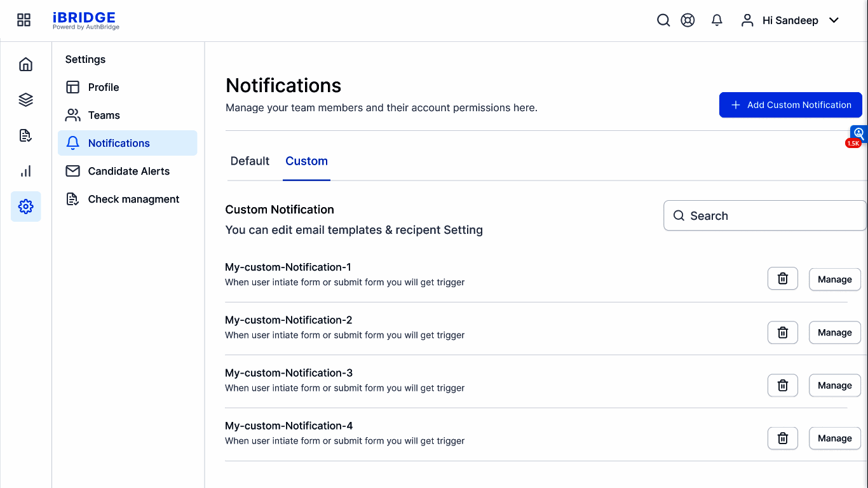Open the layers stack icon in rail
The image size is (868, 488).
[x=25, y=100]
